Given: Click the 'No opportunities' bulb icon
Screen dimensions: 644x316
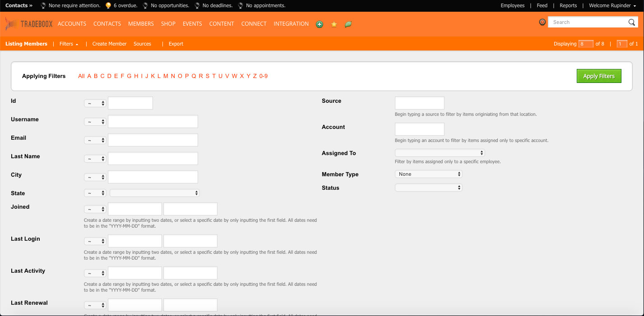Looking at the screenshot, I should point(145,6).
